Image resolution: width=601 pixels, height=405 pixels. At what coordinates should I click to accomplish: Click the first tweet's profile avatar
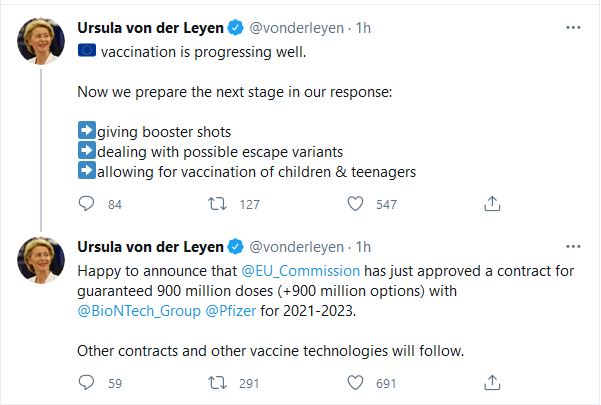pos(43,39)
